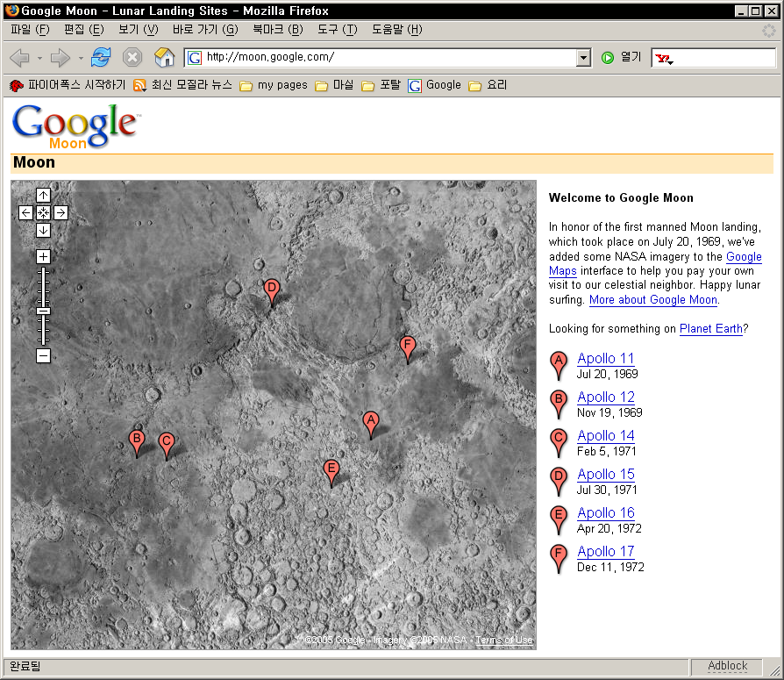Click Adblock in the status bar
This screenshot has width=784, height=680.
tap(727, 666)
